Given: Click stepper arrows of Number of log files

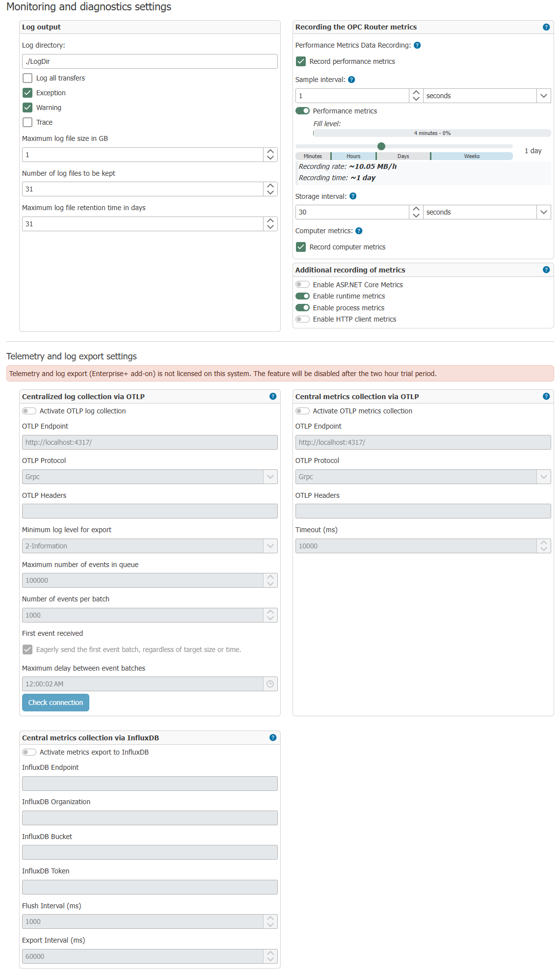Looking at the screenshot, I should click(270, 189).
